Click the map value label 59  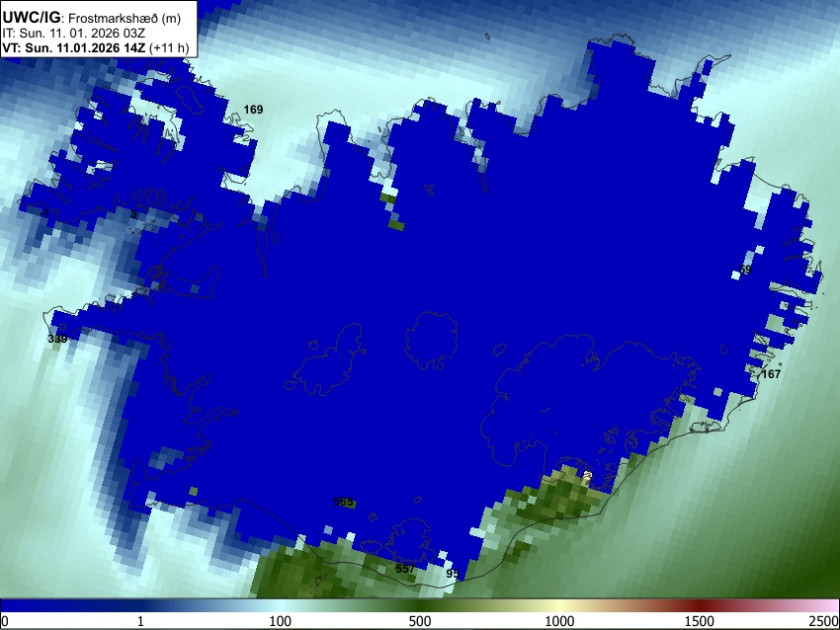[745, 270]
